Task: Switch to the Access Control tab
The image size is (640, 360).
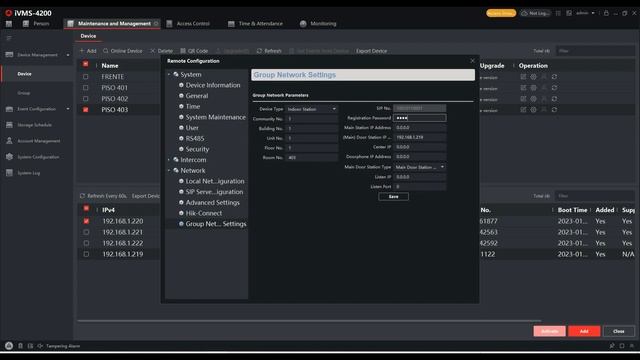Action: [x=188, y=24]
